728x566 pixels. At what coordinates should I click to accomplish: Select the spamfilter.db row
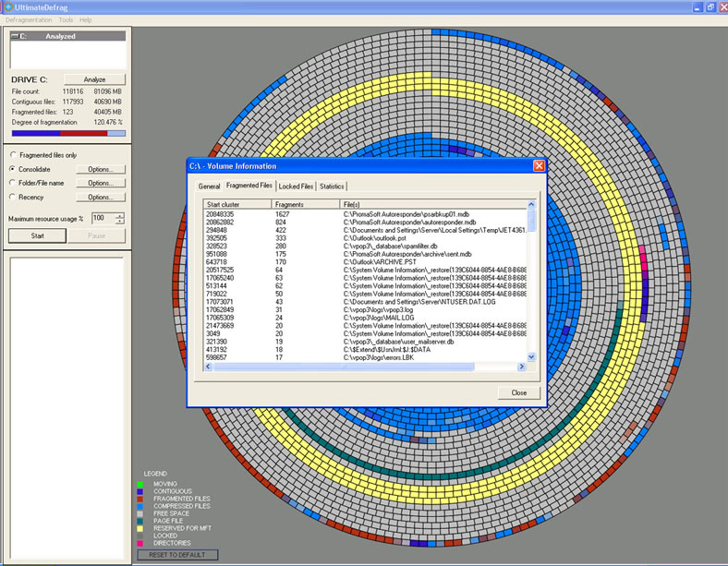point(366,246)
